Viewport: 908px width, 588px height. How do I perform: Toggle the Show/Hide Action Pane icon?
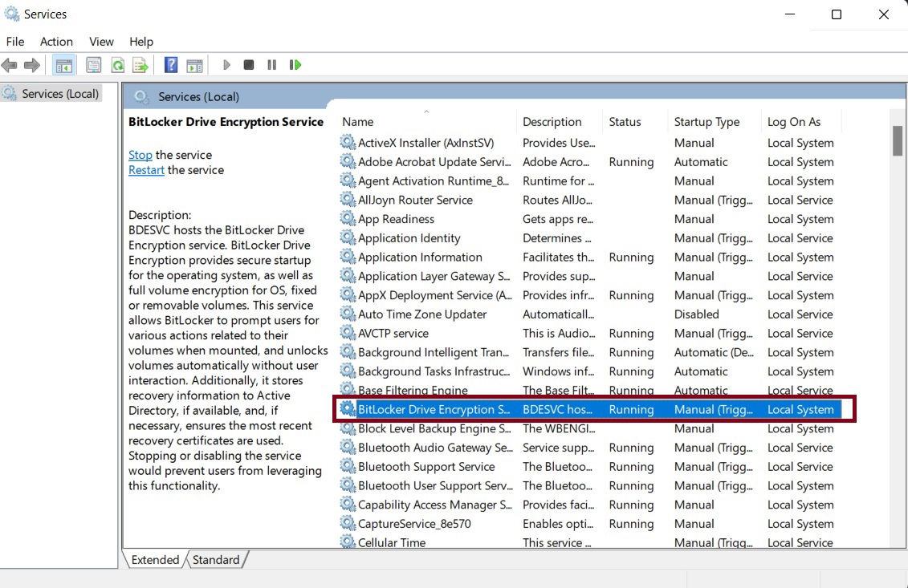[x=194, y=65]
